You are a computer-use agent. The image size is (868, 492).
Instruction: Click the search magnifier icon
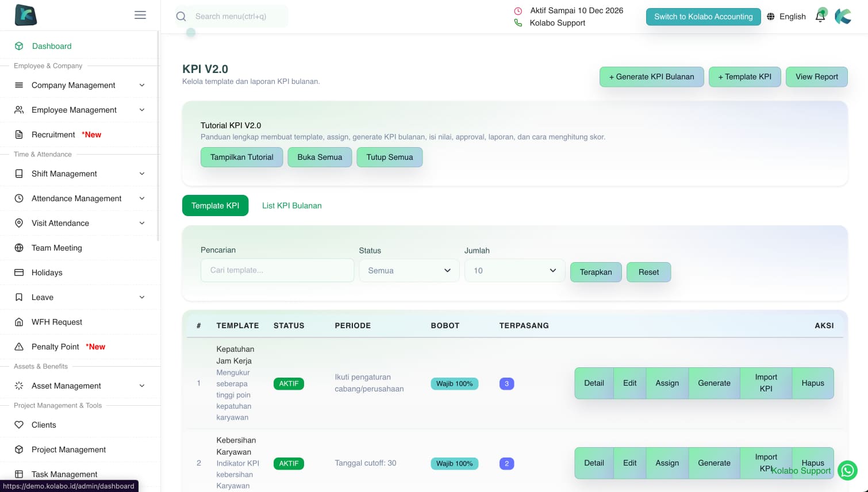[x=181, y=17]
